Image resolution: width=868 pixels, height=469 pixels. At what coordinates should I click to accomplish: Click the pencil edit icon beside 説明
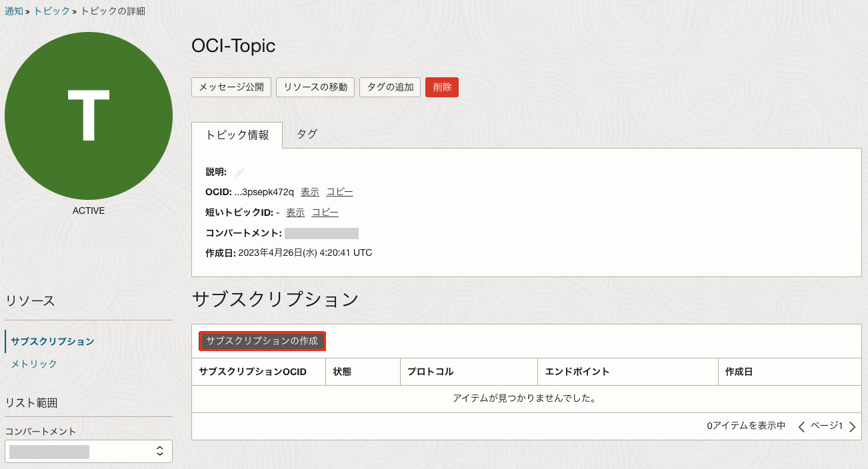click(x=240, y=172)
